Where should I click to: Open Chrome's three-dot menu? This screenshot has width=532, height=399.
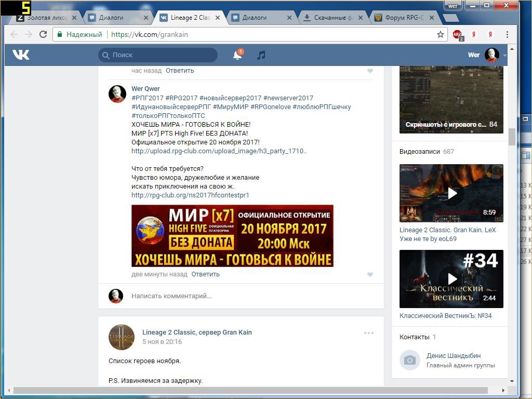[x=507, y=34]
